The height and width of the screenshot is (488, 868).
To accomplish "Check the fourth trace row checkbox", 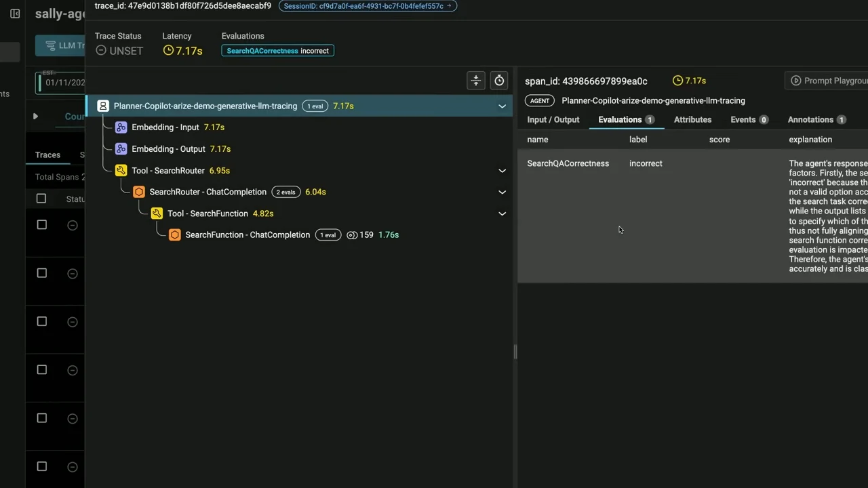I will click(41, 370).
